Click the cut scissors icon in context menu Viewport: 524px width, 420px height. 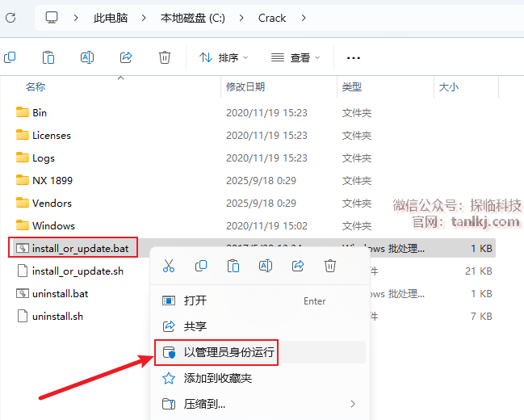coord(169,266)
